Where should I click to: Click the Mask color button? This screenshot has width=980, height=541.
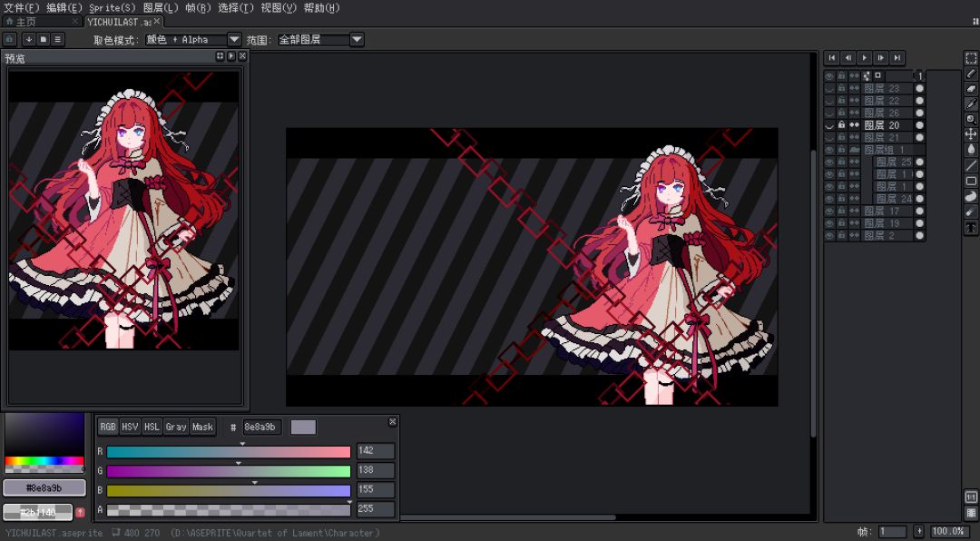[x=202, y=427]
